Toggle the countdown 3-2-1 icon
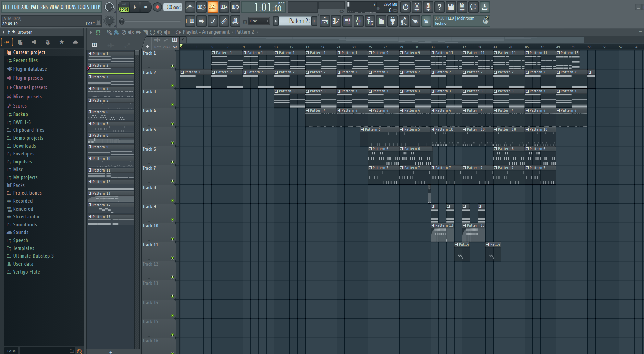Screen dimensions: 644x354 point(213,7)
